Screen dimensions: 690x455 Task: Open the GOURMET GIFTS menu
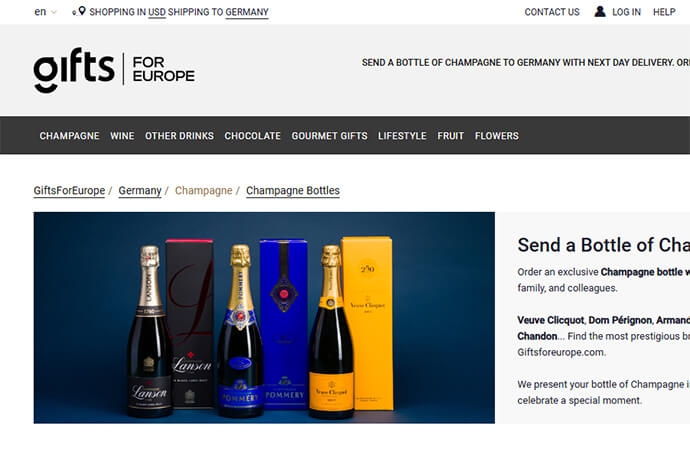[x=330, y=136]
